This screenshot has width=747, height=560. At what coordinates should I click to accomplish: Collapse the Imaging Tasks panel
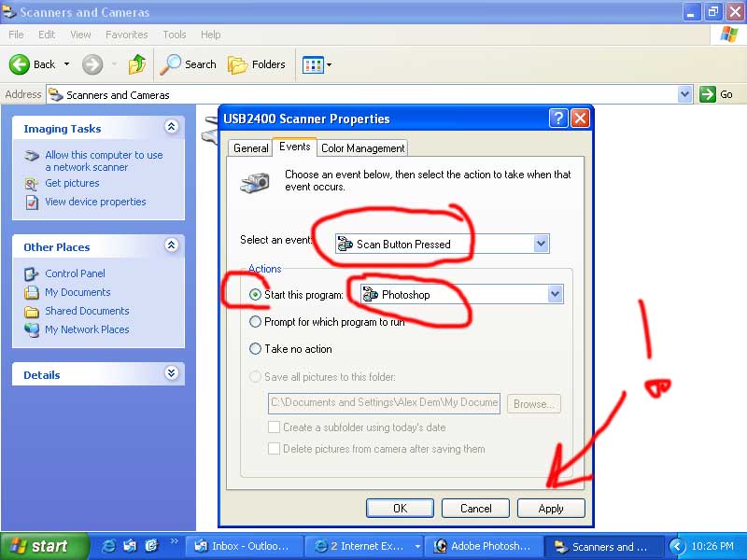(x=172, y=127)
